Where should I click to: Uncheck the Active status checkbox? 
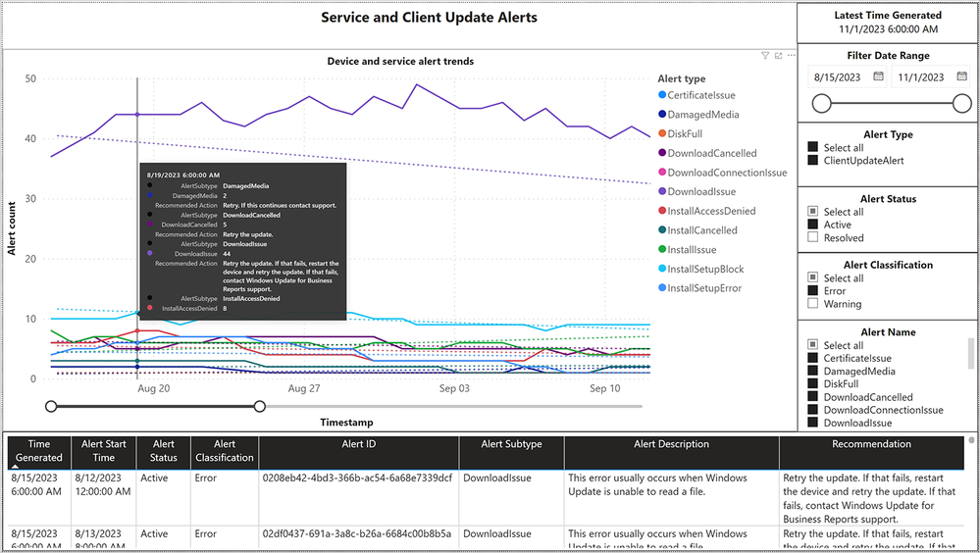pyautogui.click(x=812, y=225)
